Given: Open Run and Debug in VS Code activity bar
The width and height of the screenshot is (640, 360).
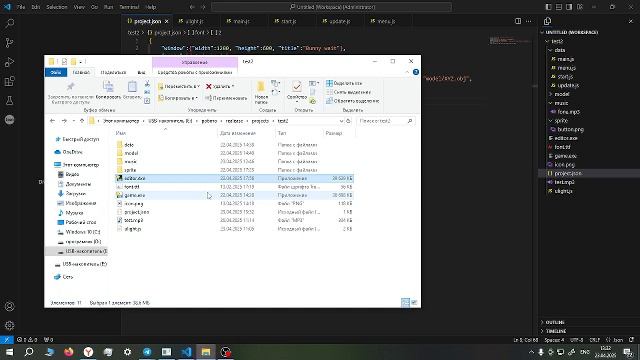Looking at the screenshot, I should point(9,62).
